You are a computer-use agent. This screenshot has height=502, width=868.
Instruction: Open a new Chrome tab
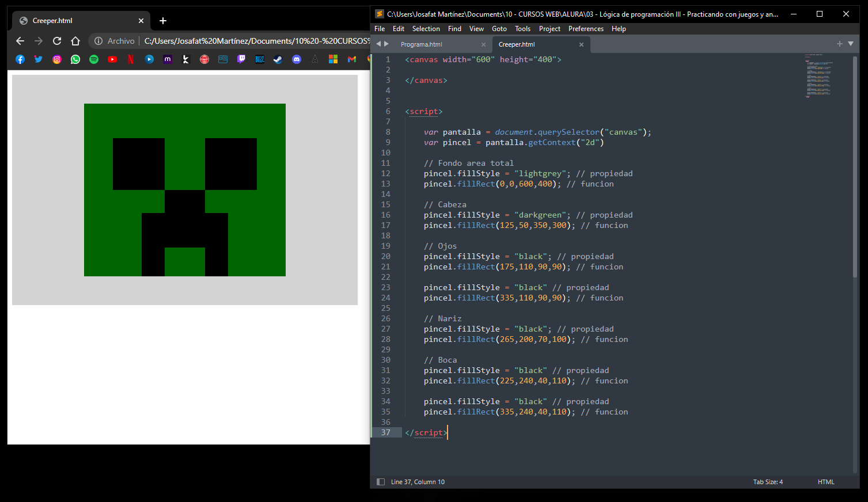point(163,21)
